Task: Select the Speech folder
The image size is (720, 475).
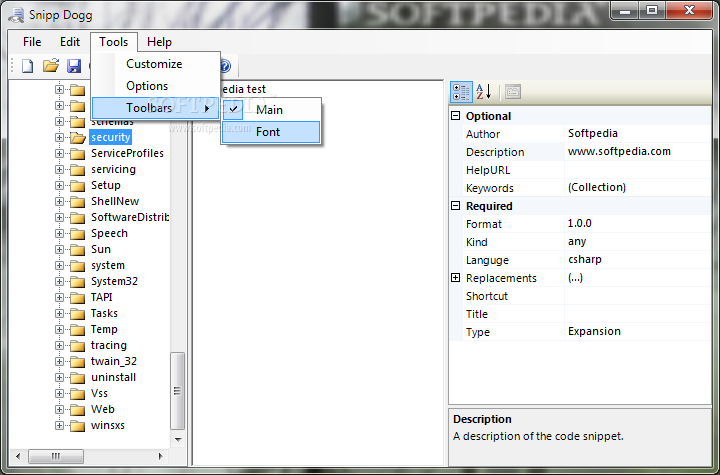Action: (x=109, y=233)
